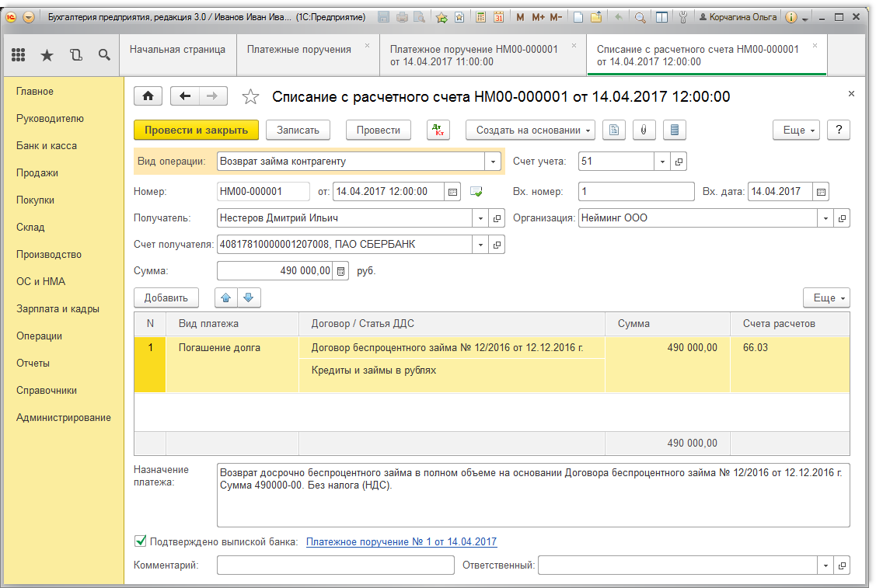
Task: Open the Еще menu on the command bar
Action: click(797, 130)
